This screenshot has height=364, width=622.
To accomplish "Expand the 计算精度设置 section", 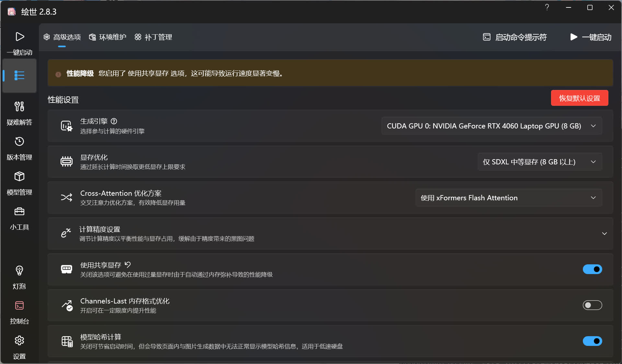I will (604, 234).
